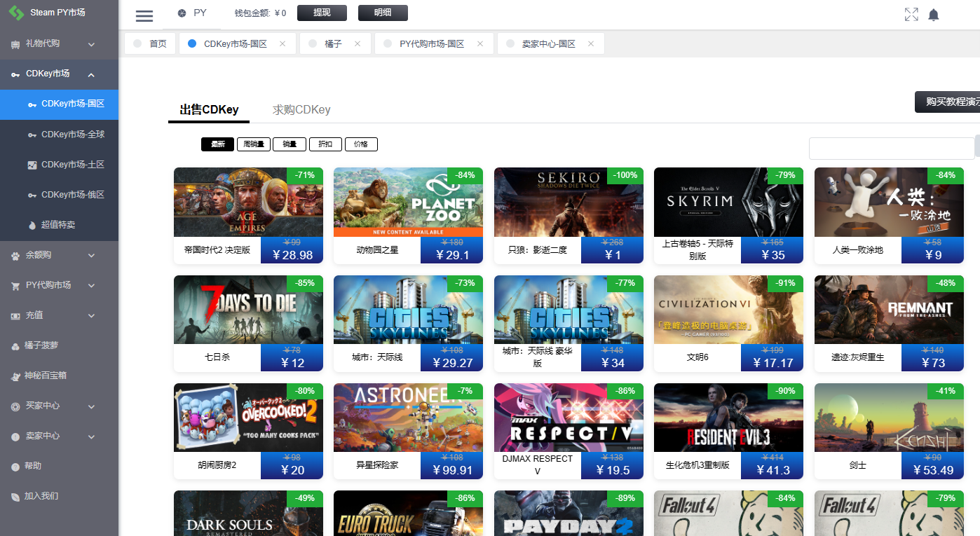Open the 生化危机3重制版 game card
This screenshot has width=980, height=536.
click(x=728, y=431)
